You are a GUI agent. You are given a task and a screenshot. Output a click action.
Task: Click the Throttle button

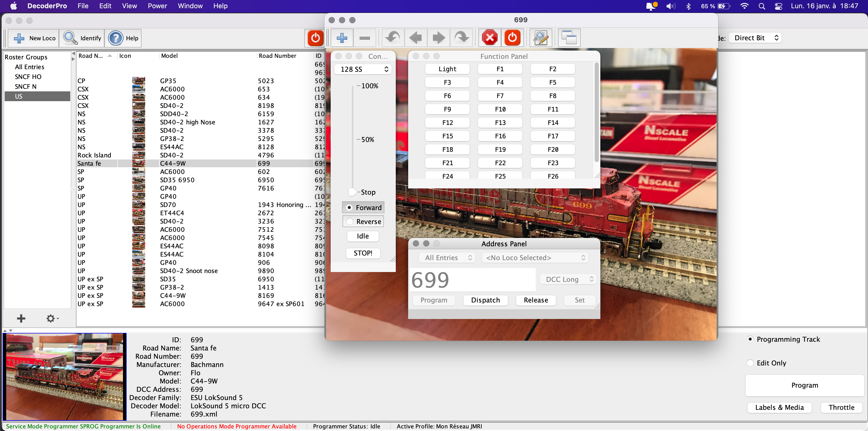point(841,408)
